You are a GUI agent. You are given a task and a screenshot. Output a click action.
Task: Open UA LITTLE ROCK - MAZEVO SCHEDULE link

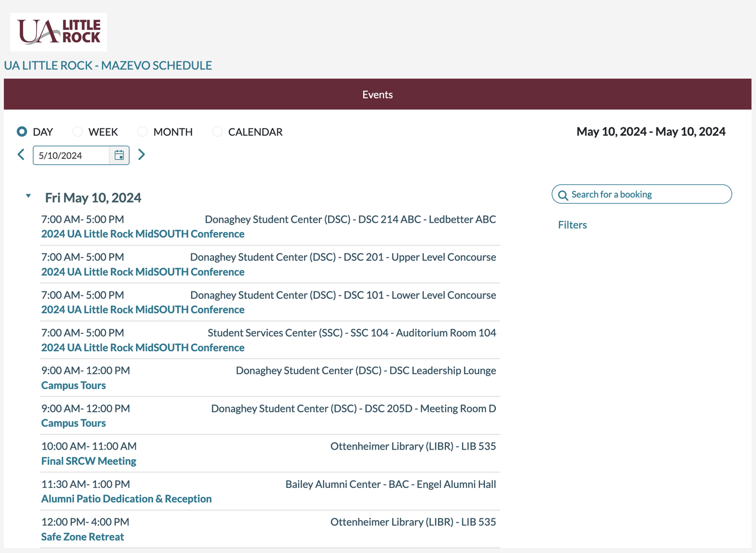click(108, 65)
